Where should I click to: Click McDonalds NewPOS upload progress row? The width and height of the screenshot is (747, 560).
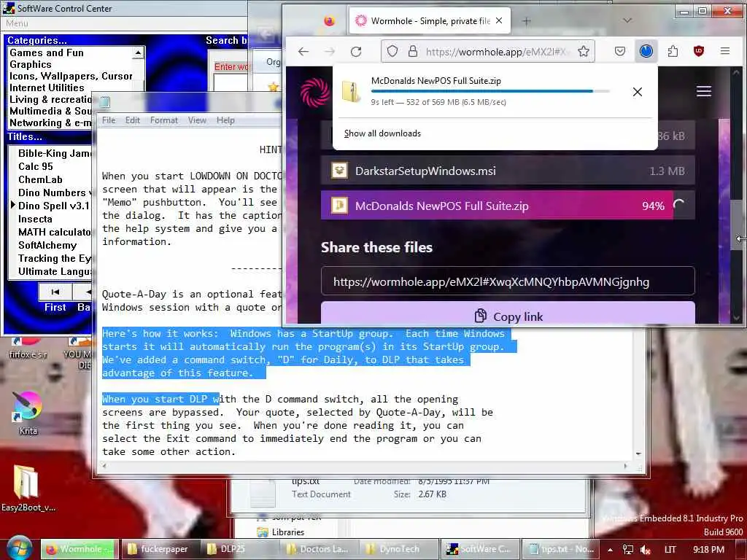pyautogui.click(x=508, y=206)
